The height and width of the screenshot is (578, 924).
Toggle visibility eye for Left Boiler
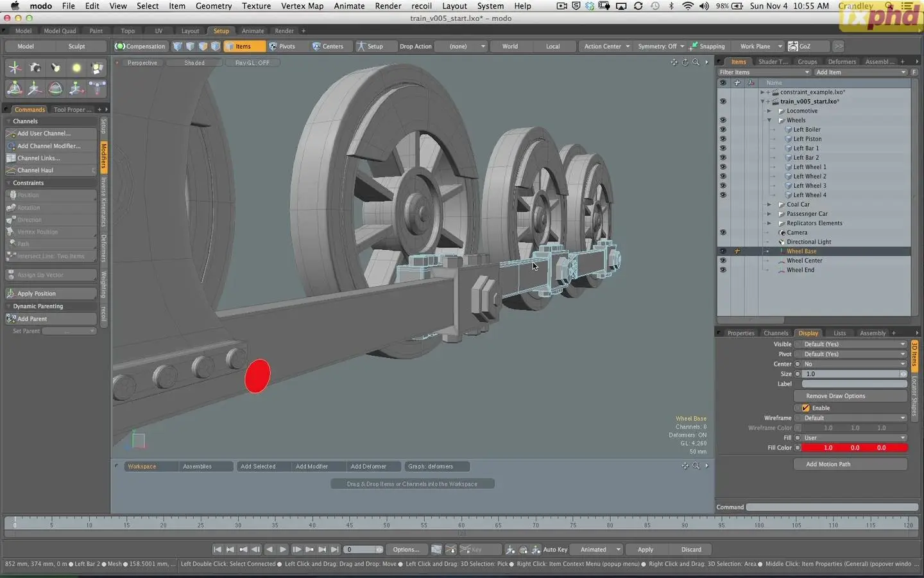(x=723, y=129)
